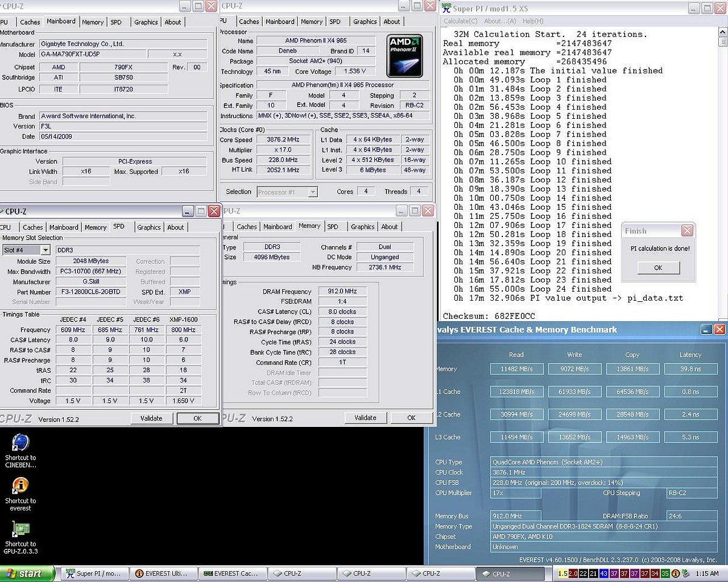Confirm the Finish dialog with OK

click(x=658, y=268)
